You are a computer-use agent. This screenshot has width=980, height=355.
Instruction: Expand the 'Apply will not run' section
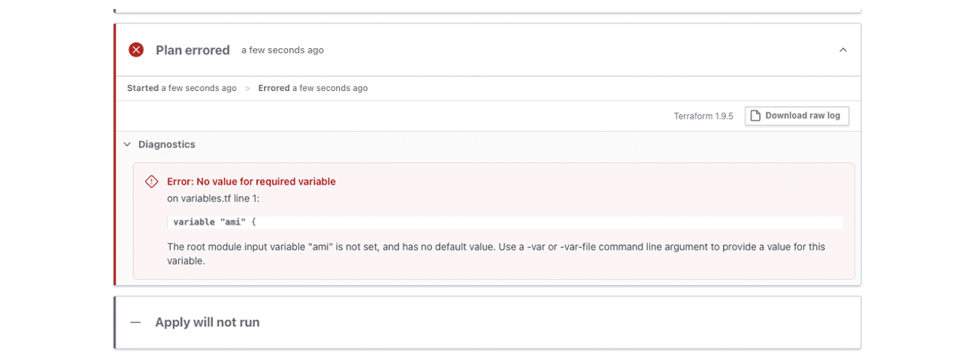[207, 323]
